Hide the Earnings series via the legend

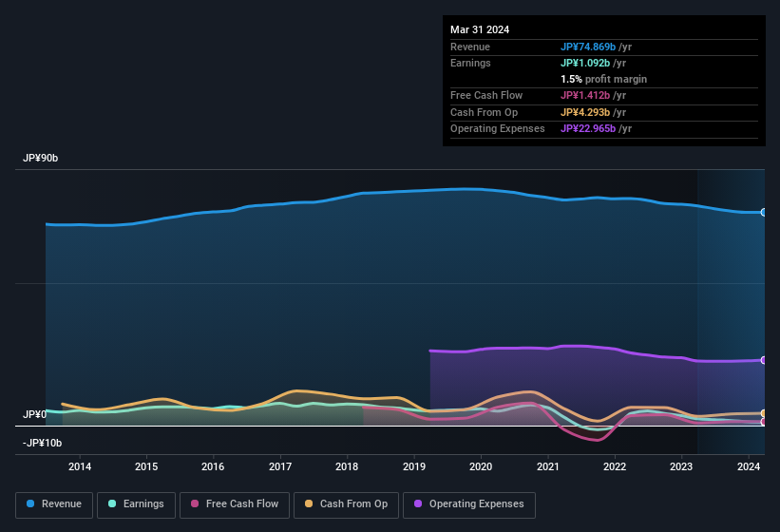pyautogui.click(x=136, y=504)
